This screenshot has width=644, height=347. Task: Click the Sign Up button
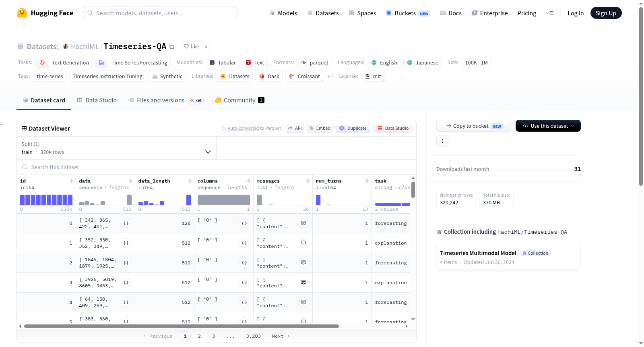click(606, 13)
